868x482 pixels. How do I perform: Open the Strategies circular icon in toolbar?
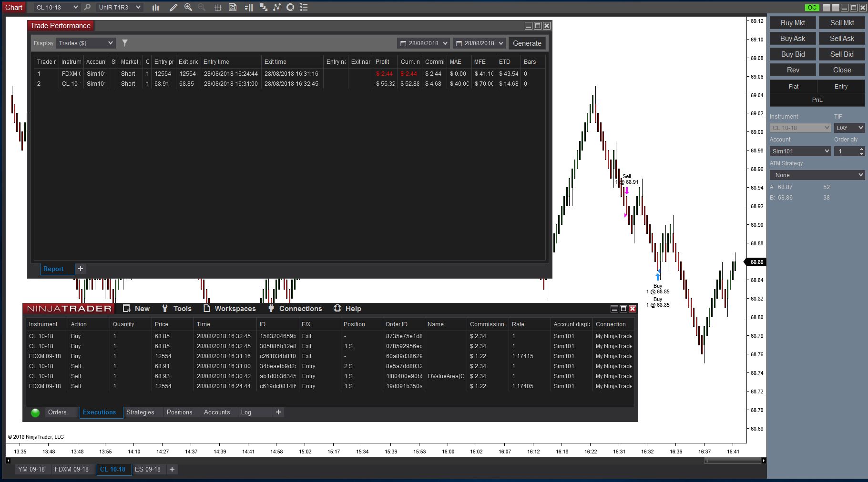[290, 8]
